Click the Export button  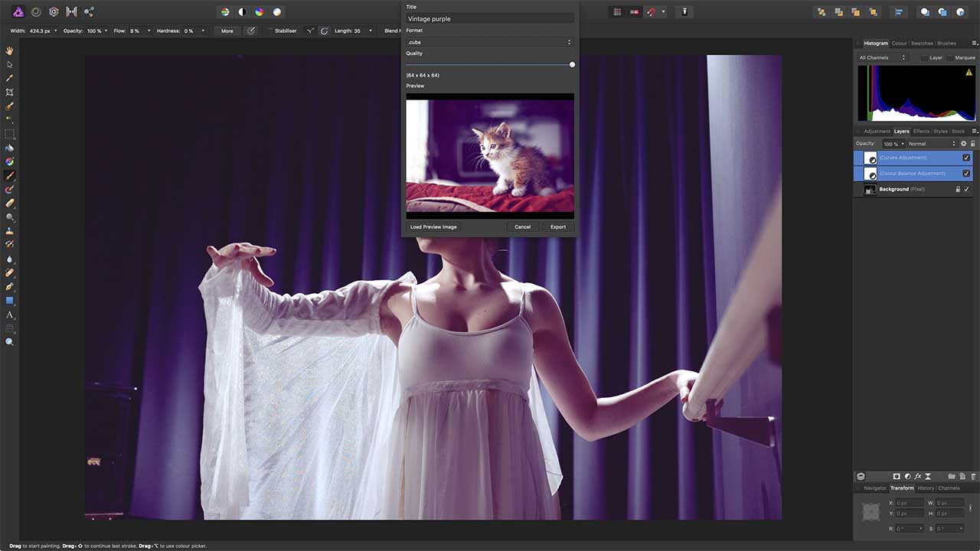(558, 227)
